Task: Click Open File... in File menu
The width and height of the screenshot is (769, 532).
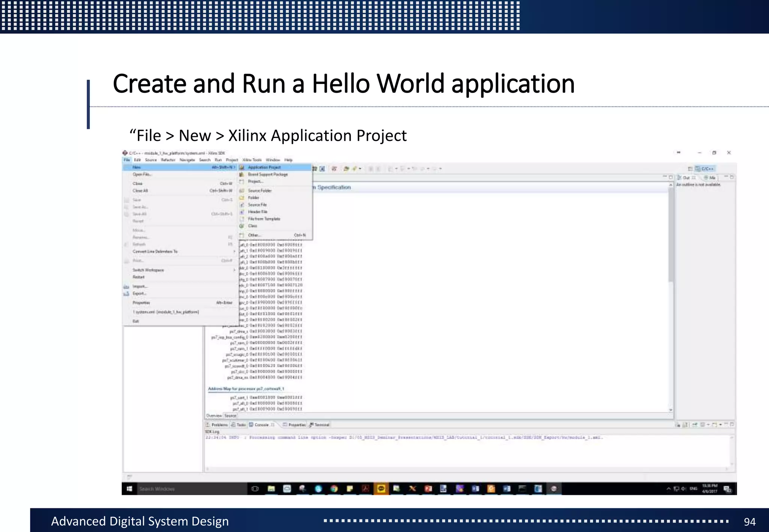Action: pos(180,174)
